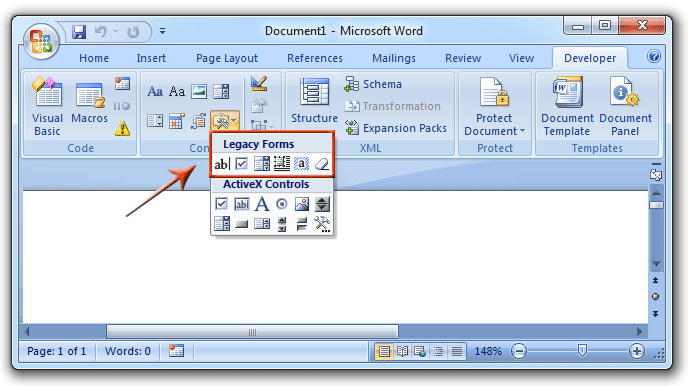Switch to Web Layout view
This screenshot has height=386, width=688.
click(420, 351)
